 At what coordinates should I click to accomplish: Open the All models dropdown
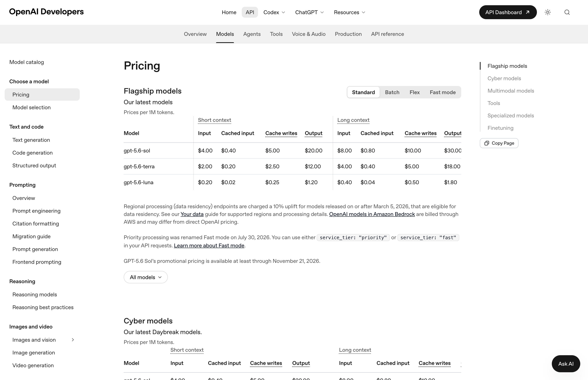point(146,277)
